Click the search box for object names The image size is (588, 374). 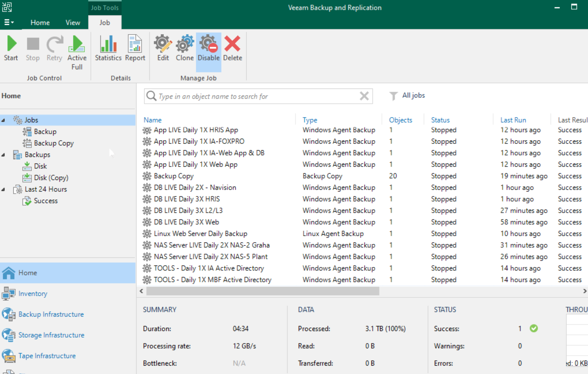(x=258, y=96)
